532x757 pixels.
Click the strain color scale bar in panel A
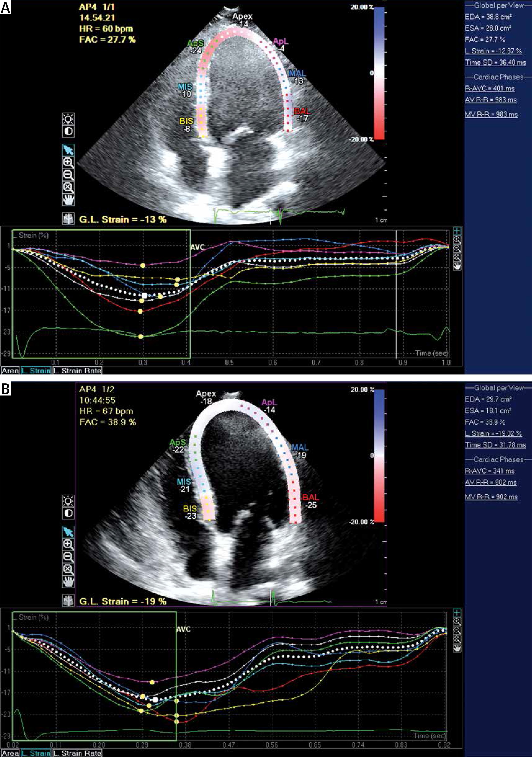[379, 73]
